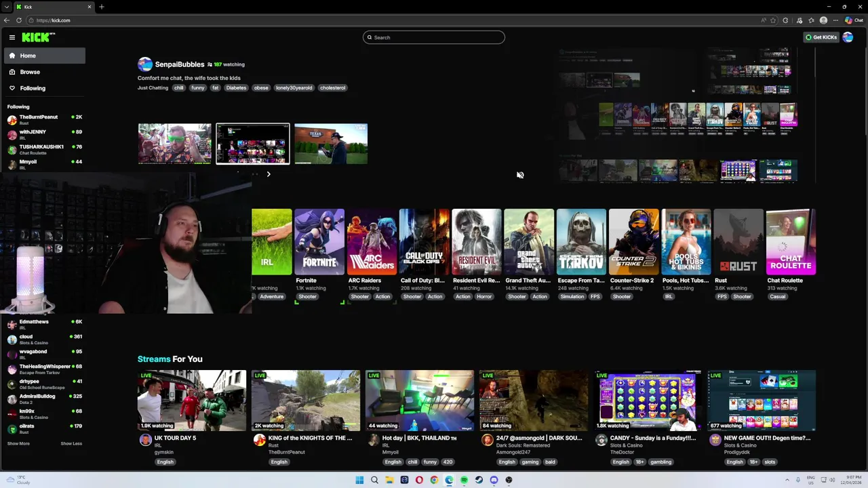This screenshot has width=868, height=488.
Task: Click TheDoctor streamer avatar
Action: pos(601,440)
